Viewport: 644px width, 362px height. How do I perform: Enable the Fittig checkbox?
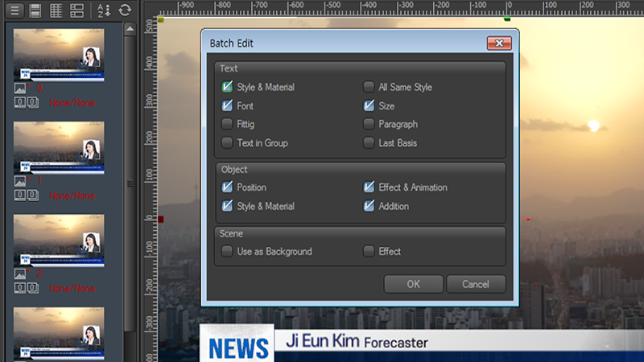click(227, 124)
